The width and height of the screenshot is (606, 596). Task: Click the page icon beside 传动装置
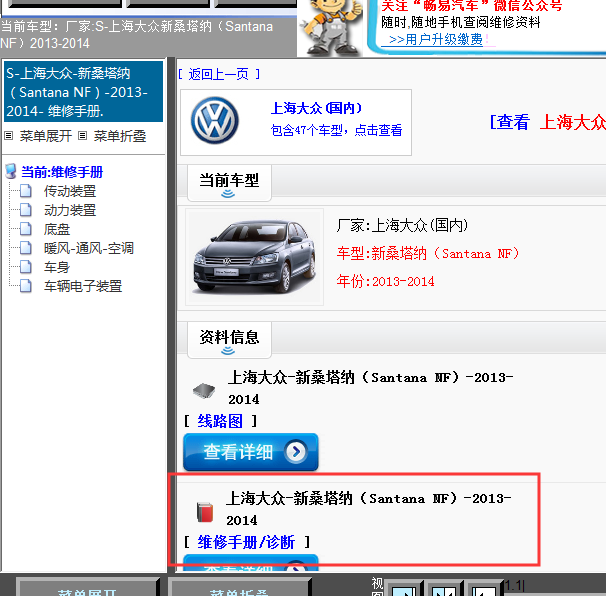[26, 191]
